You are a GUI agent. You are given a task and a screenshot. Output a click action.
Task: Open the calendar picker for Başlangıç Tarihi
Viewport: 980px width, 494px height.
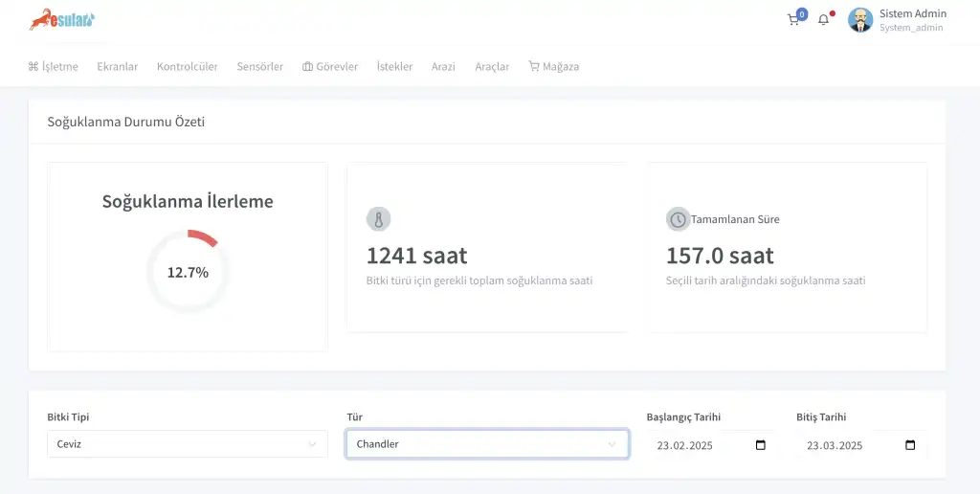761,445
